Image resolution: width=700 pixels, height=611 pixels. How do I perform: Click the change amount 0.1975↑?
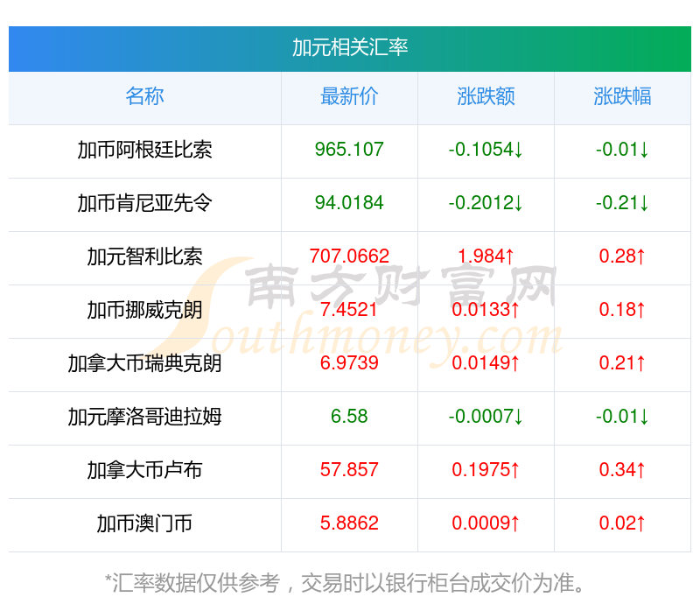[x=486, y=470]
